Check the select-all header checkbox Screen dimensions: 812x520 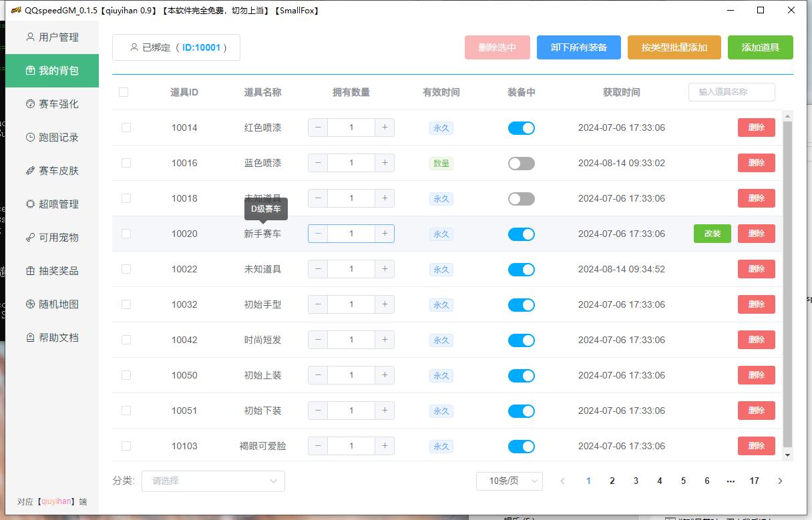pyautogui.click(x=124, y=92)
